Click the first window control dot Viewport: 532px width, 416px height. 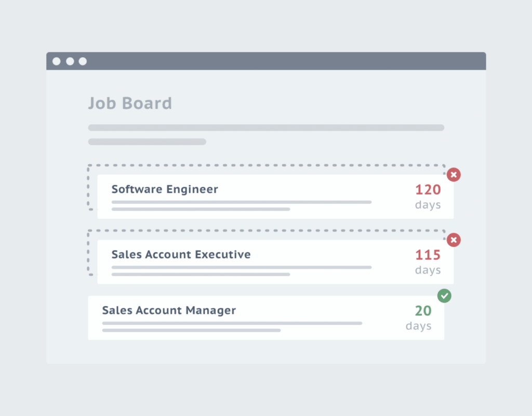click(57, 61)
